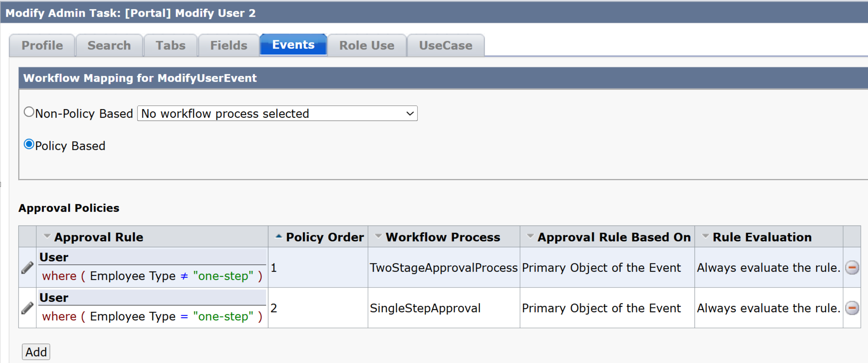Select the Policy Based radio button
This screenshot has height=363, width=868.
click(x=29, y=145)
